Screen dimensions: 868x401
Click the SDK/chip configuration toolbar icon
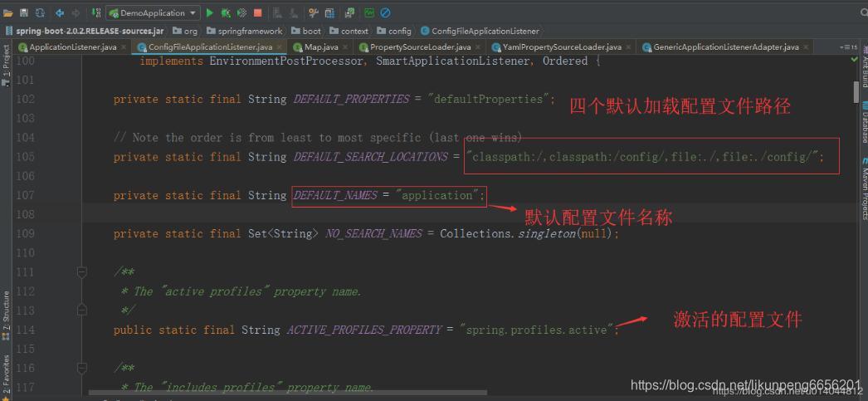pos(349,12)
